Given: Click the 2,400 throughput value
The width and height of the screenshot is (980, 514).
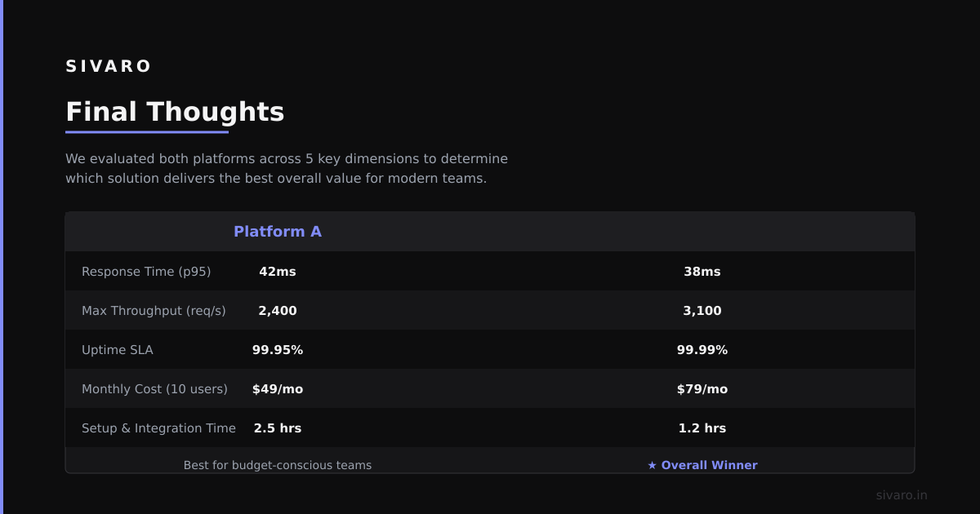Looking at the screenshot, I should point(278,311).
